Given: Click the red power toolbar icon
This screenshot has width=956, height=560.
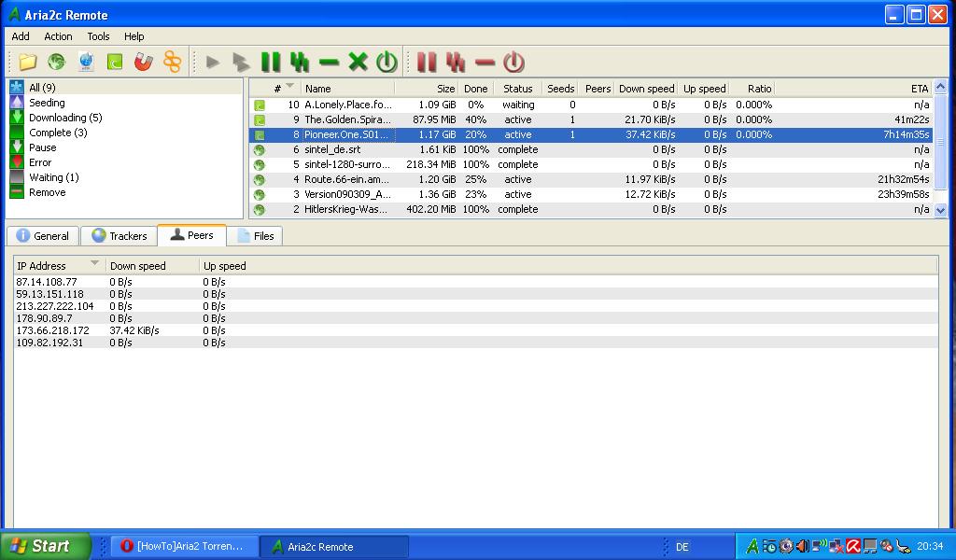Looking at the screenshot, I should point(513,62).
